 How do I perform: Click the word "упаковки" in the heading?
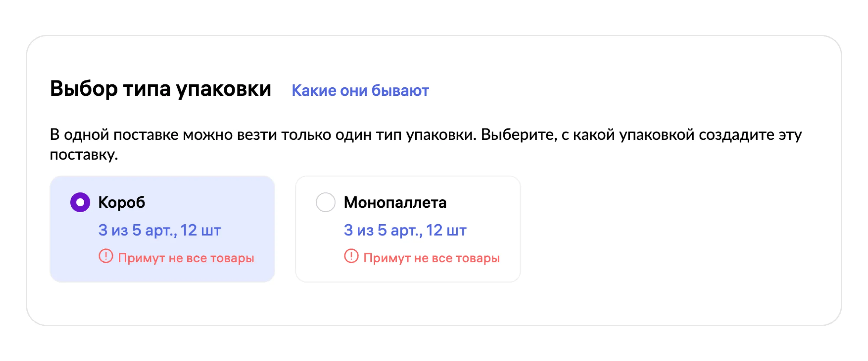point(223,89)
